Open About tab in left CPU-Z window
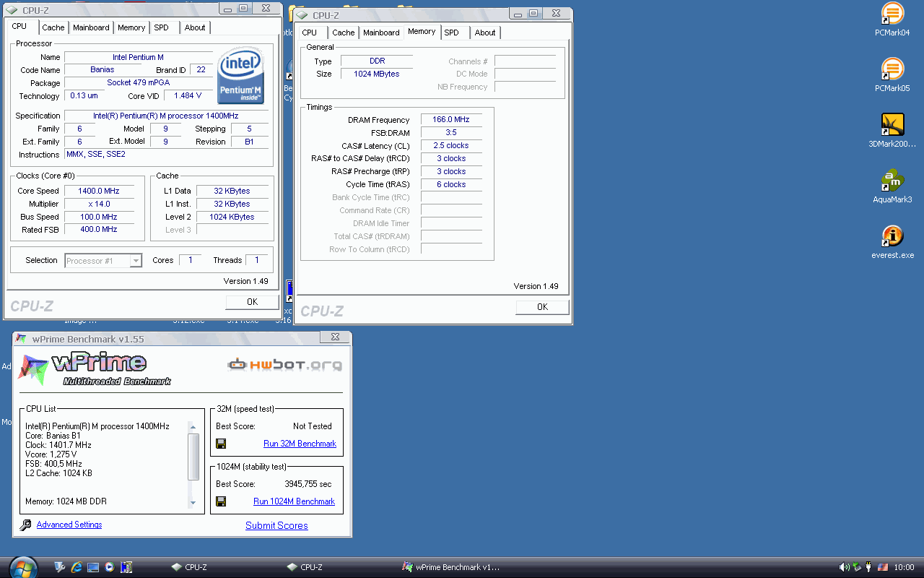 click(195, 27)
